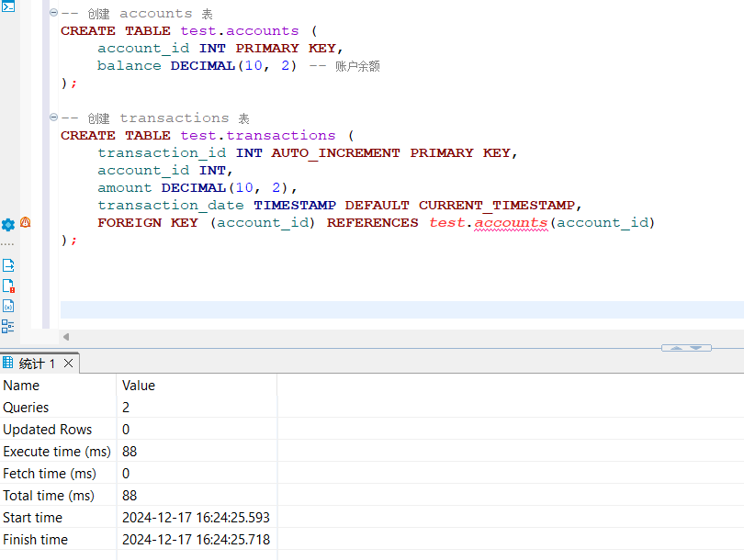Collapse the 'transactions' comment fold marker
744x560 pixels.
click(x=52, y=118)
